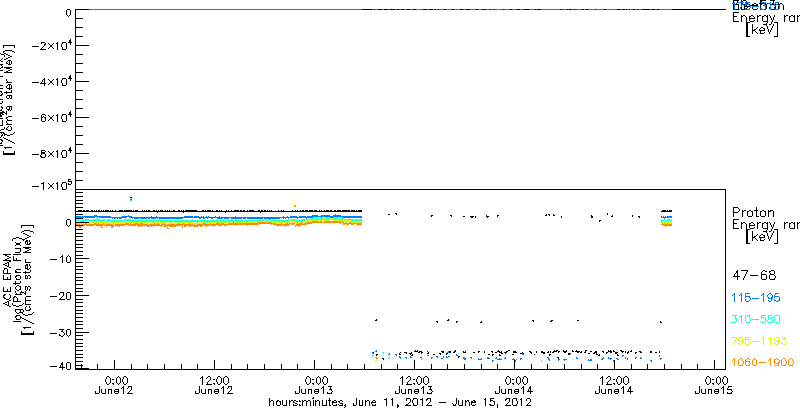Click the Proton legend heading

tap(754, 213)
